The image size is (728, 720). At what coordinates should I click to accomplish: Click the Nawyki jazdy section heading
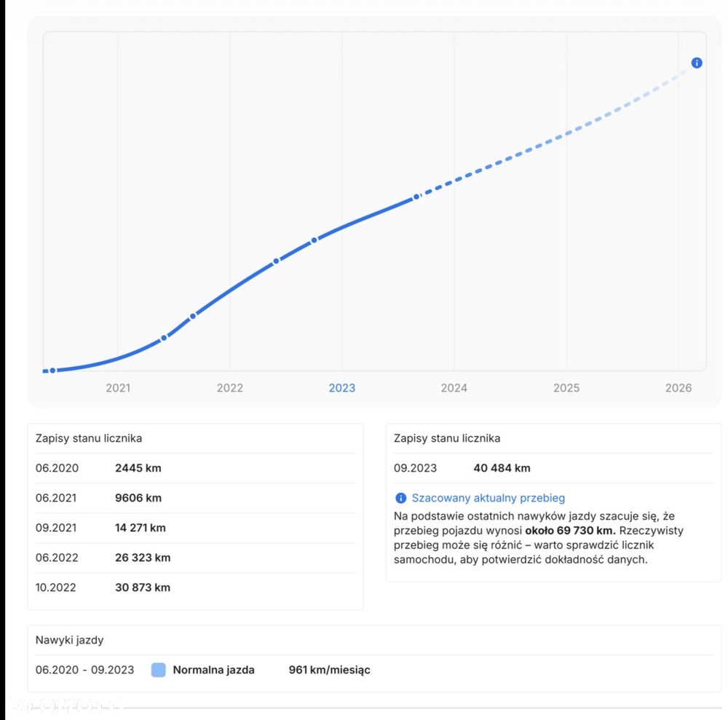point(69,640)
